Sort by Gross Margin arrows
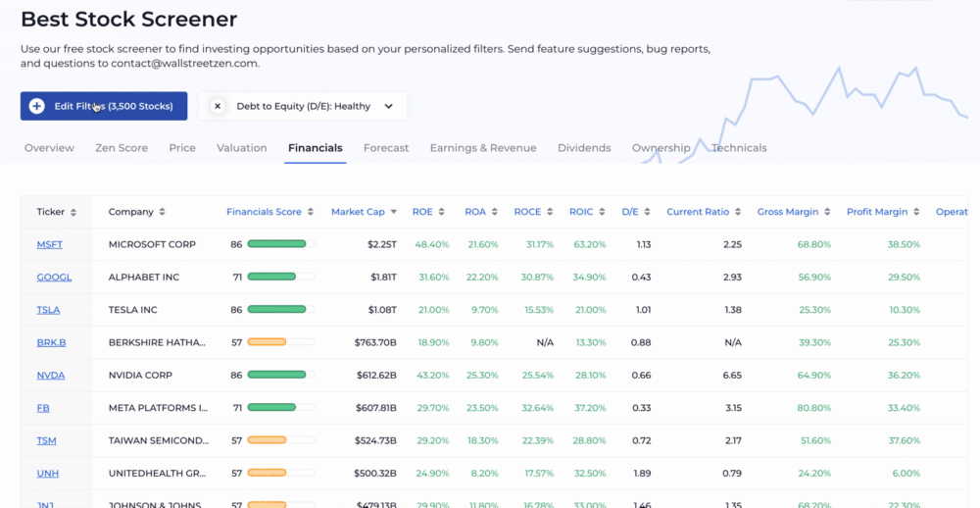Viewport: 980px width, 508px height. (827, 212)
